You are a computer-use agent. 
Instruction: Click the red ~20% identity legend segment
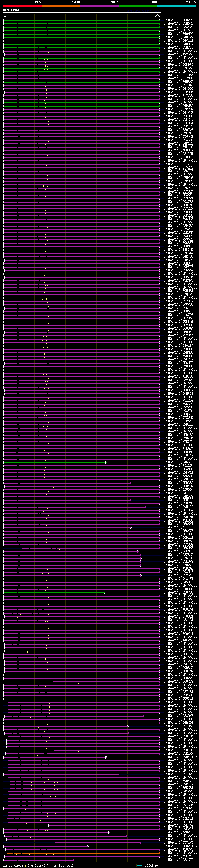point(22,6)
